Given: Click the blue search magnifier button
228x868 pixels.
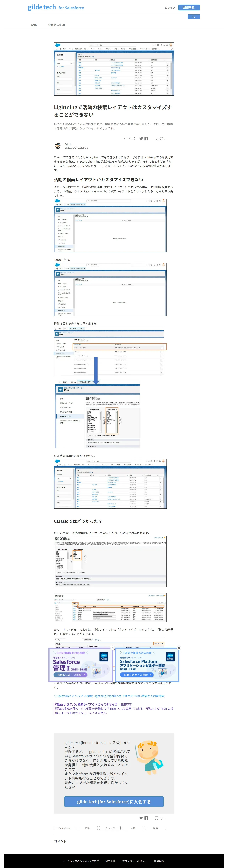Looking at the screenshot, I should [194, 17].
